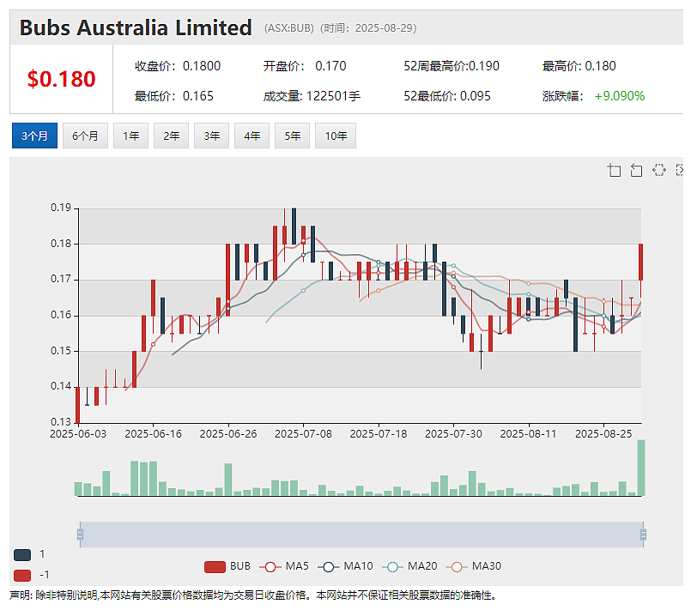Click the 声明 disclaimer text at bottom
The width and height of the screenshot is (697, 616).
click(x=252, y=595)
